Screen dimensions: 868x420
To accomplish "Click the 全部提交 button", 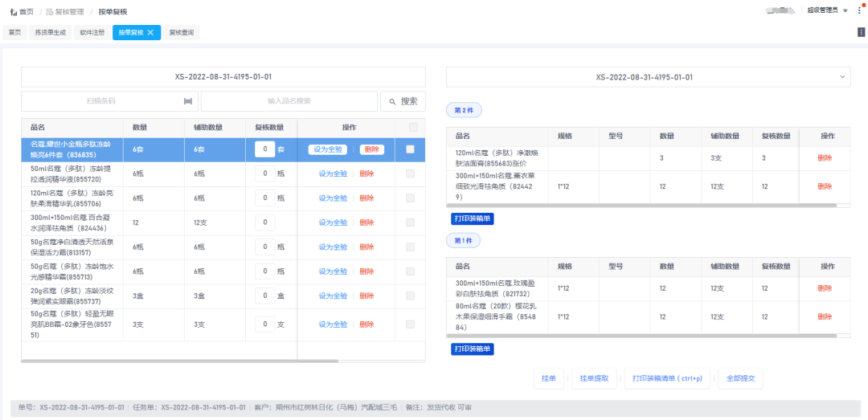I will pos(740,378).
